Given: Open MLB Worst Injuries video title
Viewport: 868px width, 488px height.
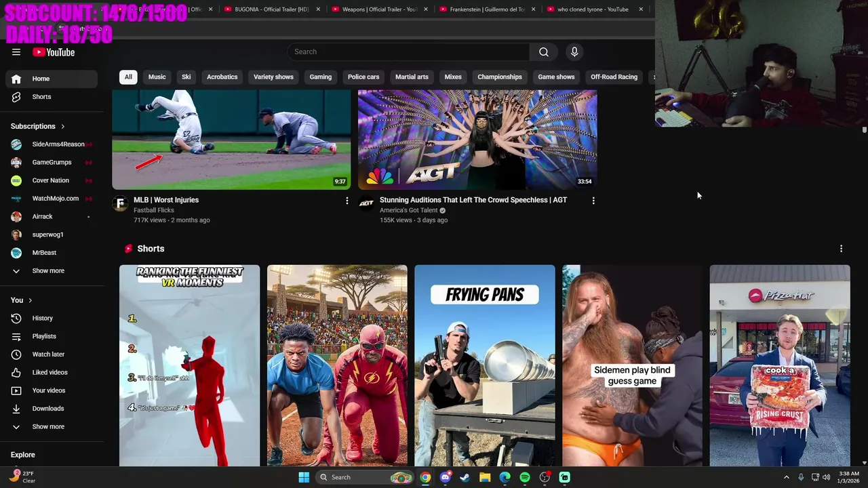Looking at the screenshot, I should point(166,200).
